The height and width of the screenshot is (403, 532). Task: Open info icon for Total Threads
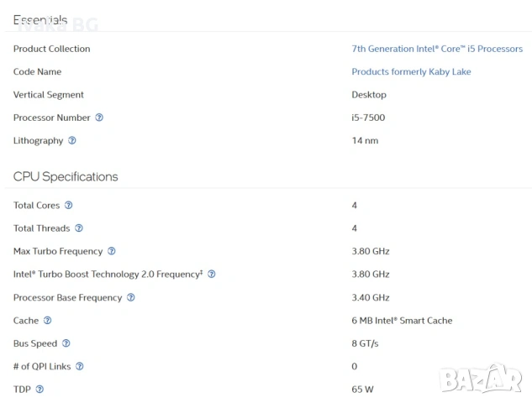pos(79,228)
